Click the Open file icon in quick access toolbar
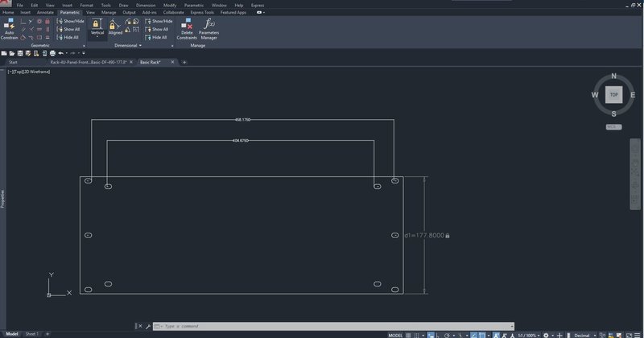This screenshot has width=644, height=338. coord(12,53)
